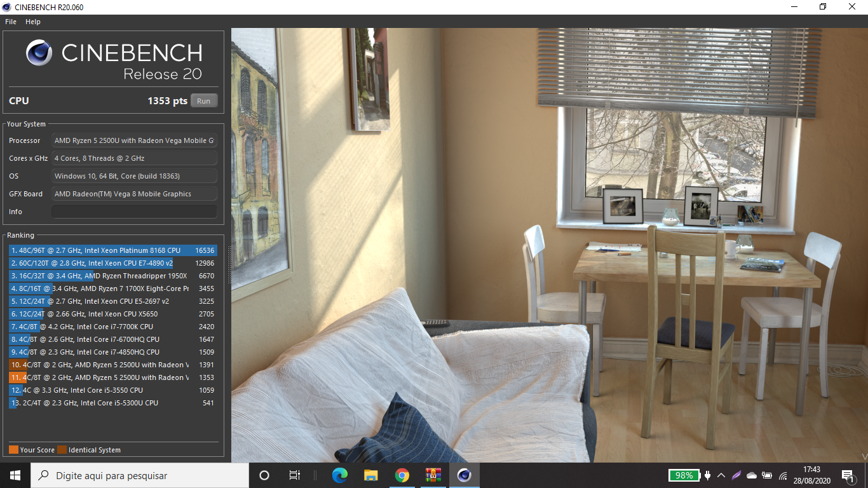
Task: Click the Identical System brown legend swatch
Action: point(62,450)
